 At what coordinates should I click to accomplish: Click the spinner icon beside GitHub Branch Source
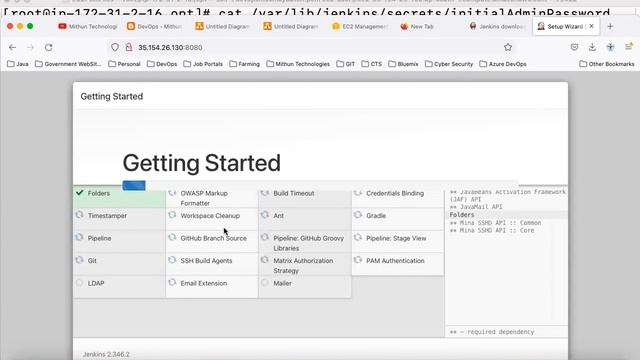click(x=172, y=238)
